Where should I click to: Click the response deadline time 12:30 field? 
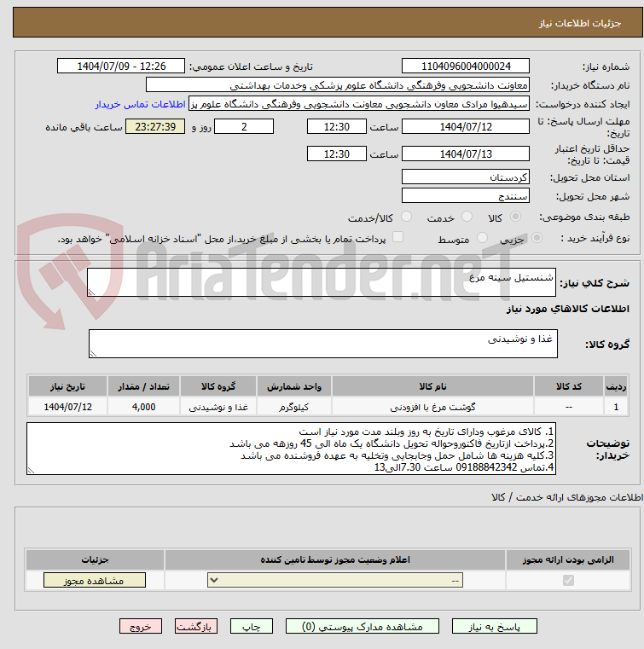pos(336,126)
